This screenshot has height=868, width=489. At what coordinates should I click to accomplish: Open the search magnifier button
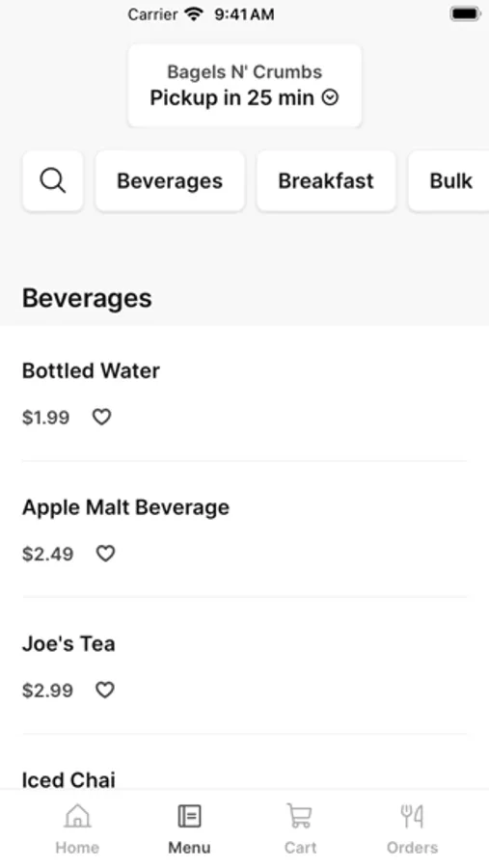click(53, 181)
